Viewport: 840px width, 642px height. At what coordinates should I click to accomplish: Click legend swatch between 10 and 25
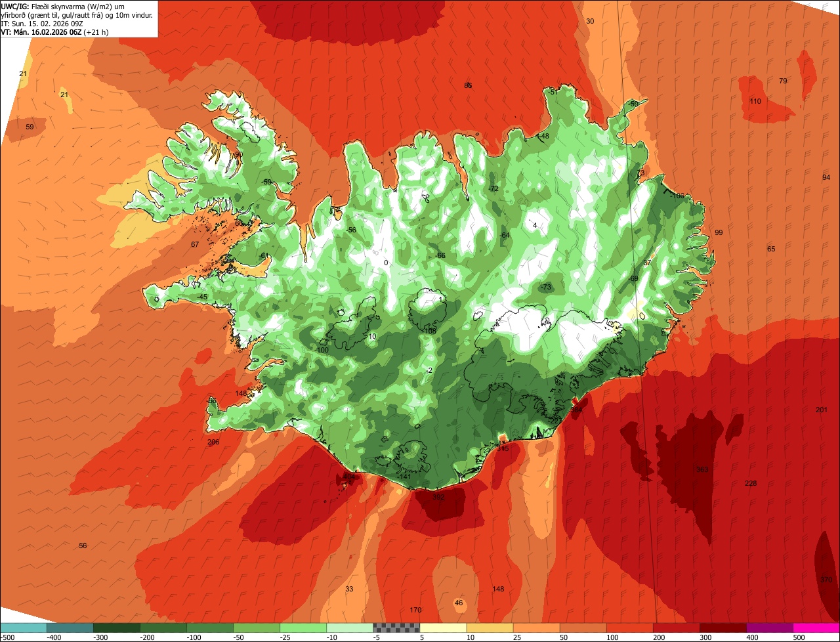coord(490,628)
